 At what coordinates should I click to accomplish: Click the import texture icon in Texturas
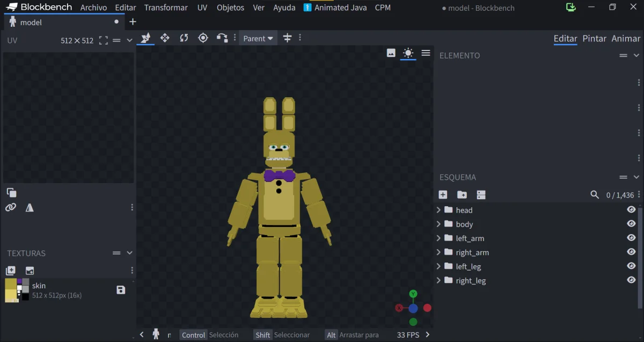(x=11, y=271)
